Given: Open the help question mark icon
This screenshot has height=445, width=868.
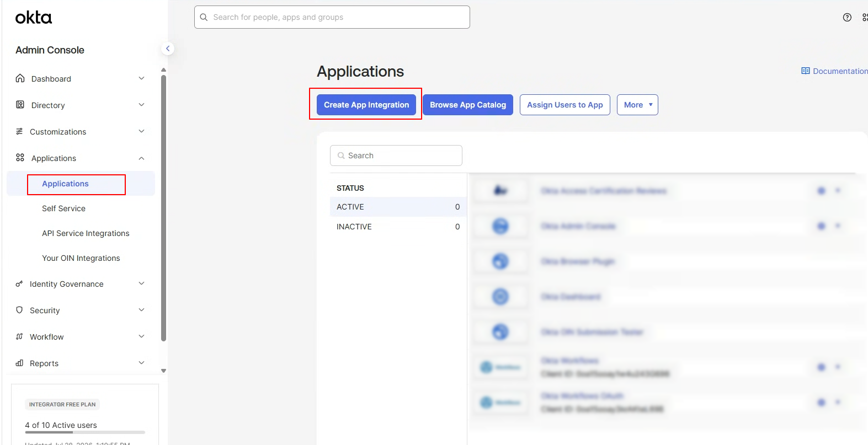Looking at the screenshot, I should (847, 18).
